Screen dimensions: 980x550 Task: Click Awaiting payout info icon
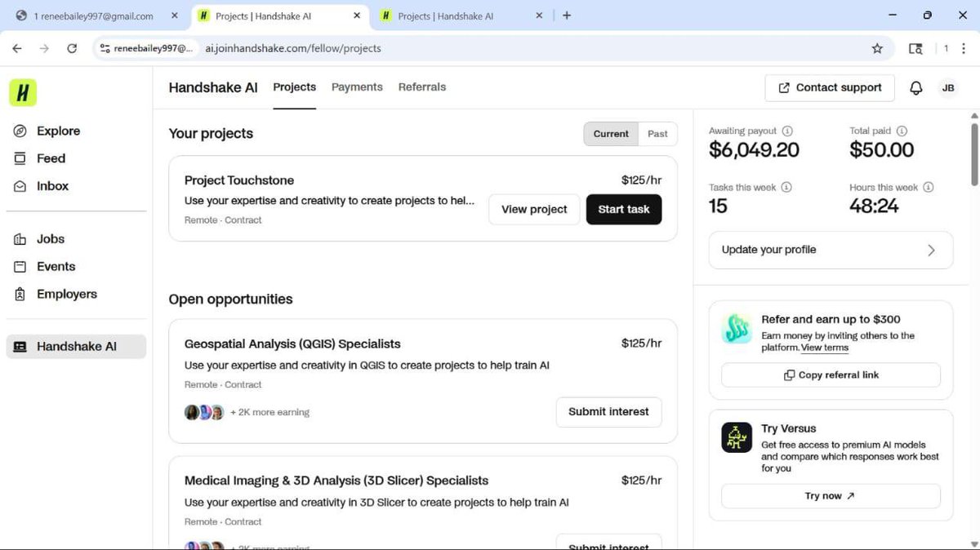click(x=787, y=131)
